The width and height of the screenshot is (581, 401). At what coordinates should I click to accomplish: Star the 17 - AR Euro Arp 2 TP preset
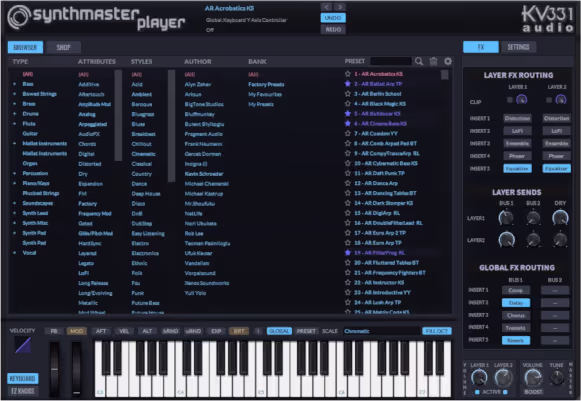point(348,233)
